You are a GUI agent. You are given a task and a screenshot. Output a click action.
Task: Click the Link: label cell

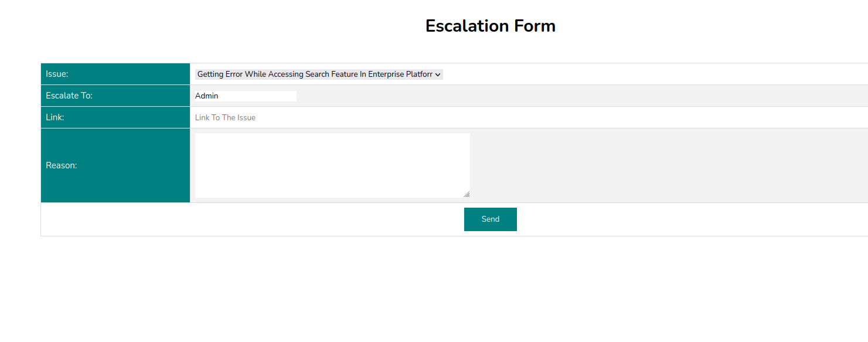click(115, 117)
